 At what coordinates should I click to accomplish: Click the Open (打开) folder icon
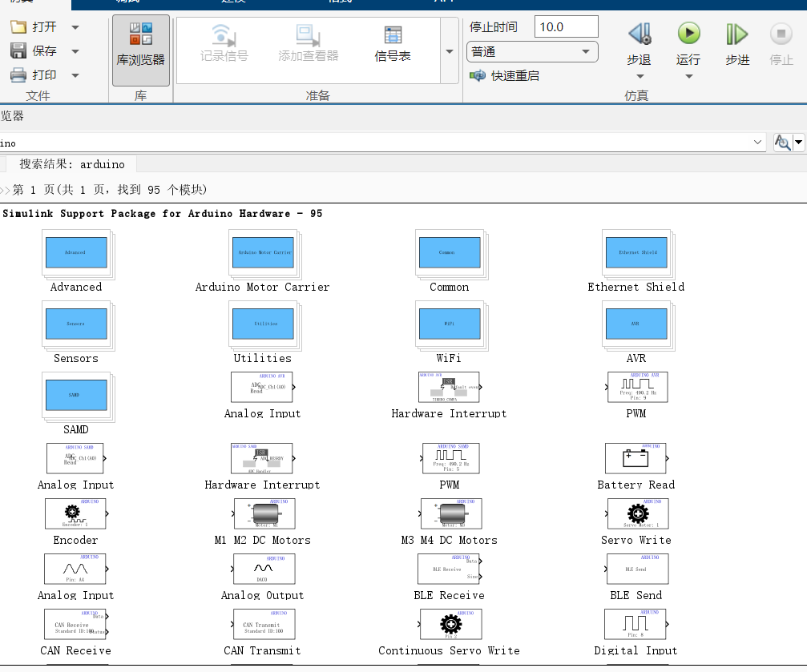click(18, 26)
